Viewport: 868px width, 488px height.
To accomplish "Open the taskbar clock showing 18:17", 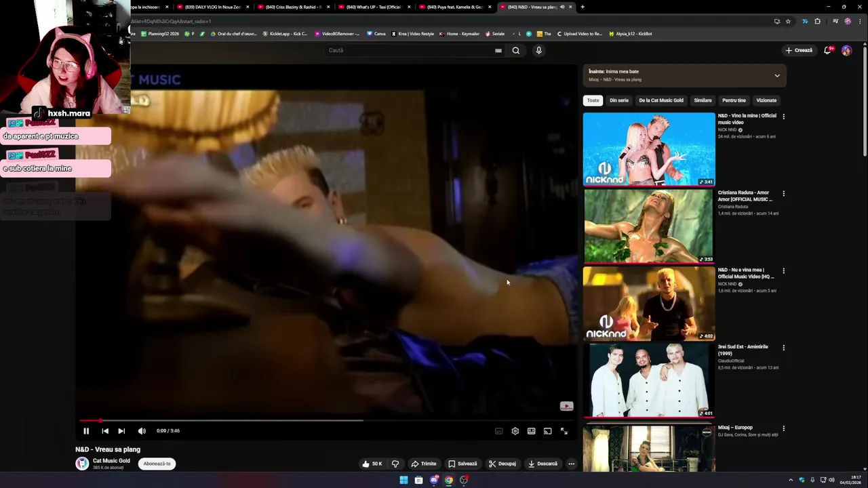I will (x=850, y=480).
